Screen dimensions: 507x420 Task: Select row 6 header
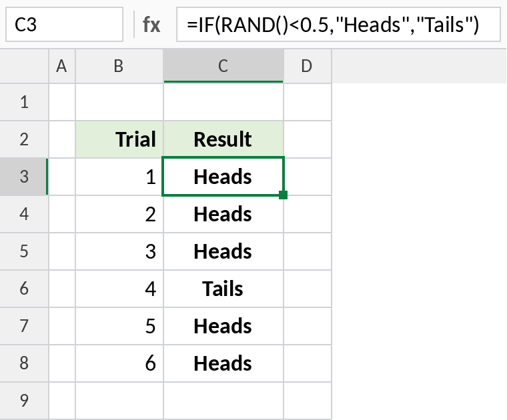[x=24, y=289]
